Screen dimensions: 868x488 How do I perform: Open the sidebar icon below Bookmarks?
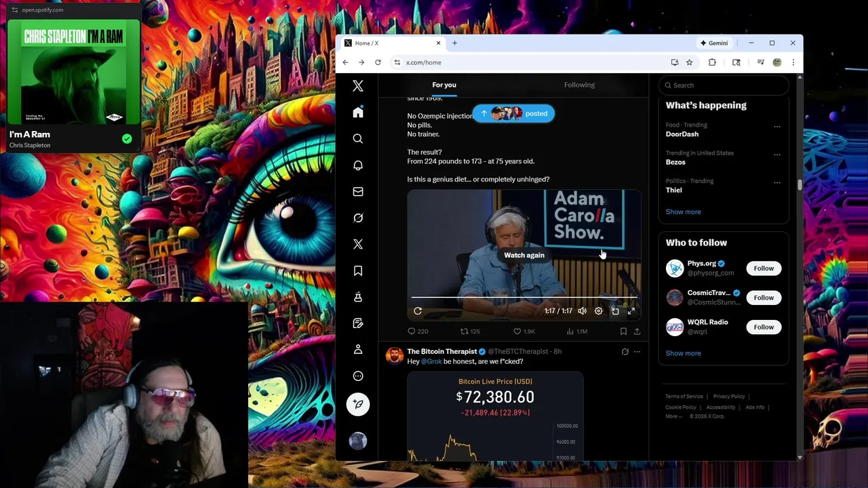coord(358,297)
